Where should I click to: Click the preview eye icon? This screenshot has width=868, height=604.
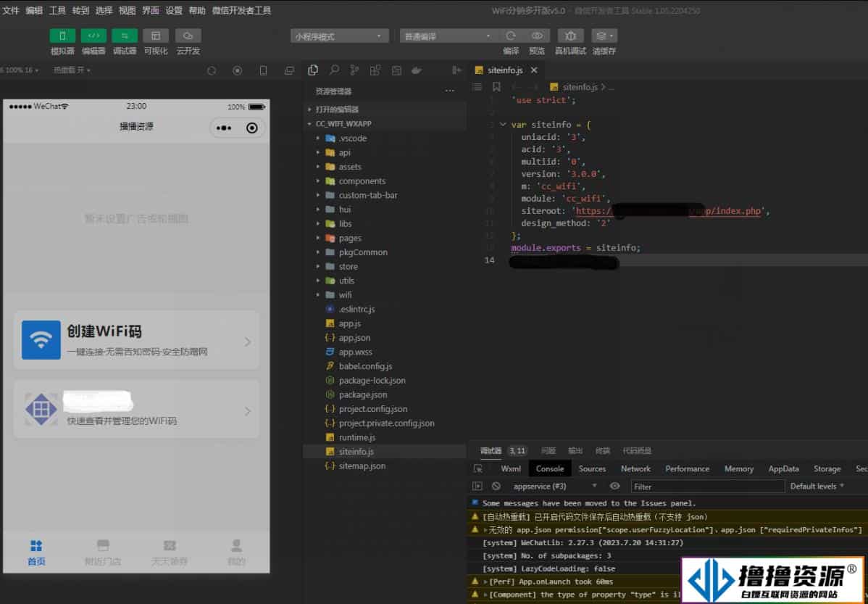537,36
